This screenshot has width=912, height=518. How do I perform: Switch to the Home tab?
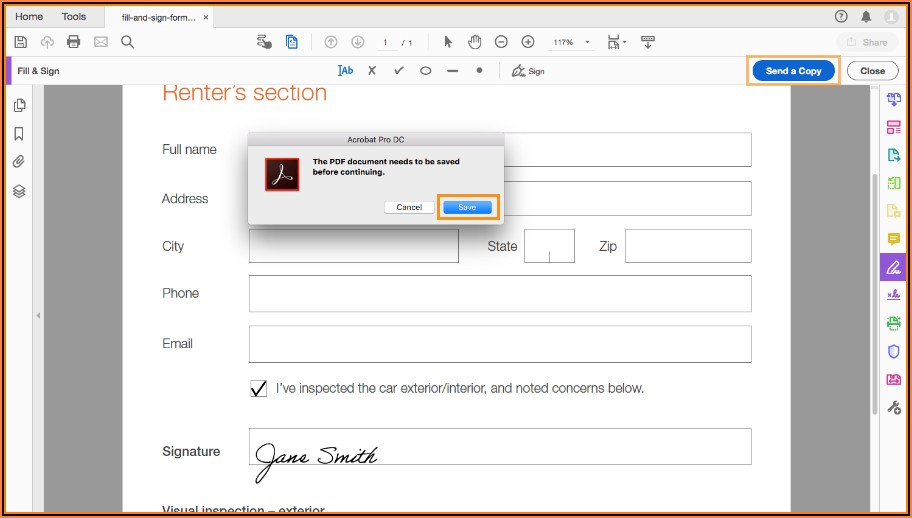29,17
